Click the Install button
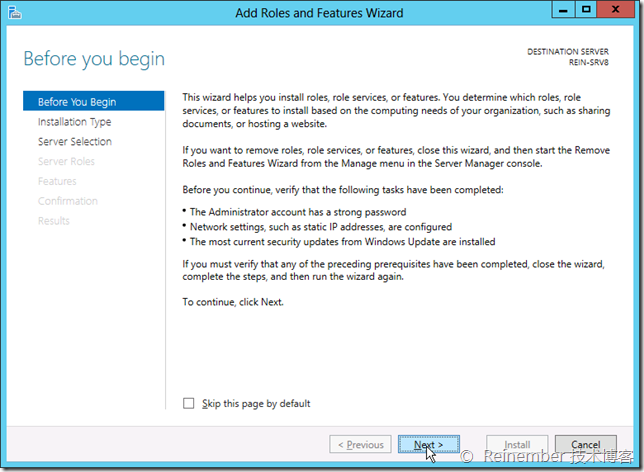The image size is (644, 472). pos(516,445)
